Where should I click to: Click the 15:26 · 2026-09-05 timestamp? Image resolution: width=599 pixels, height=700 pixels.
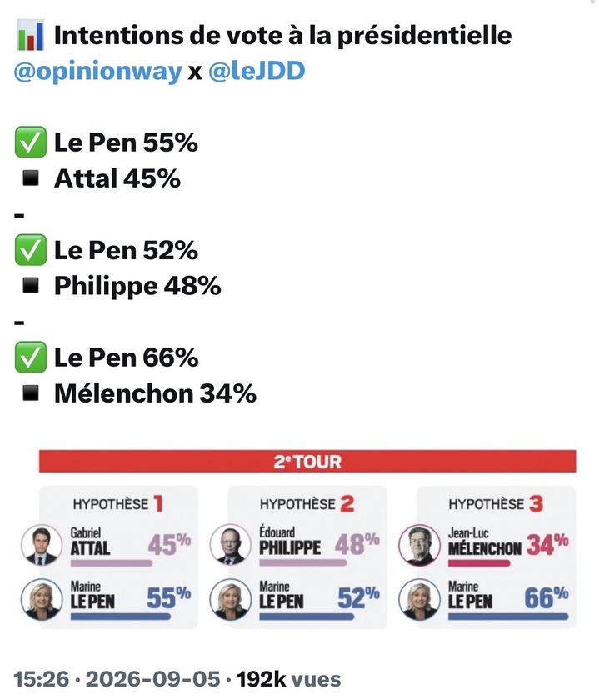(x=117, y=679)
